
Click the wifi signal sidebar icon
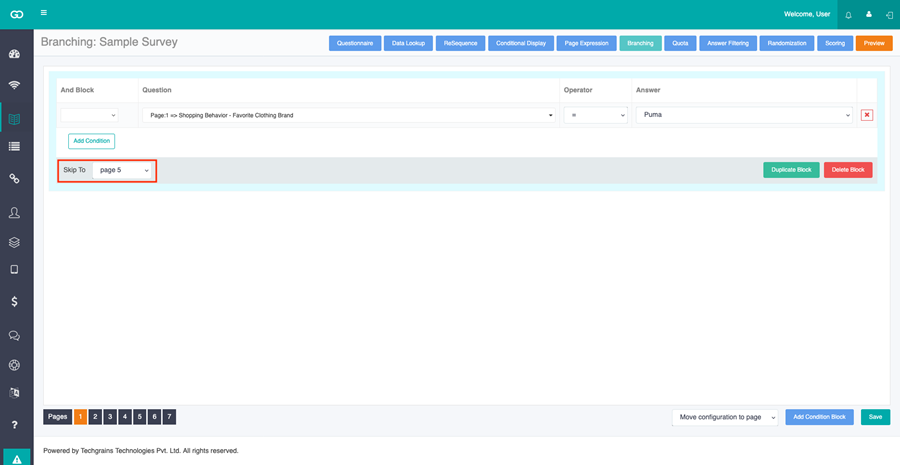pyautogui.click(x=15, y=85)
